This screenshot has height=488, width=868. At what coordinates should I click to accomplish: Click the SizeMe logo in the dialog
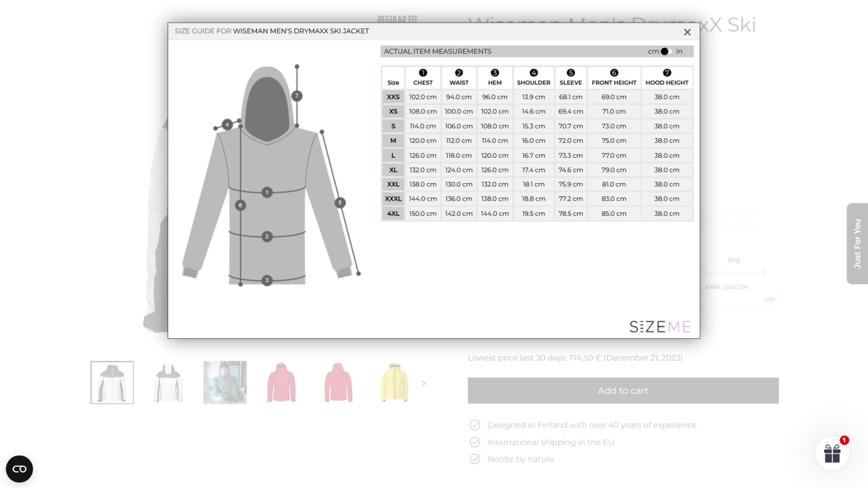click(x=660, y=326)
